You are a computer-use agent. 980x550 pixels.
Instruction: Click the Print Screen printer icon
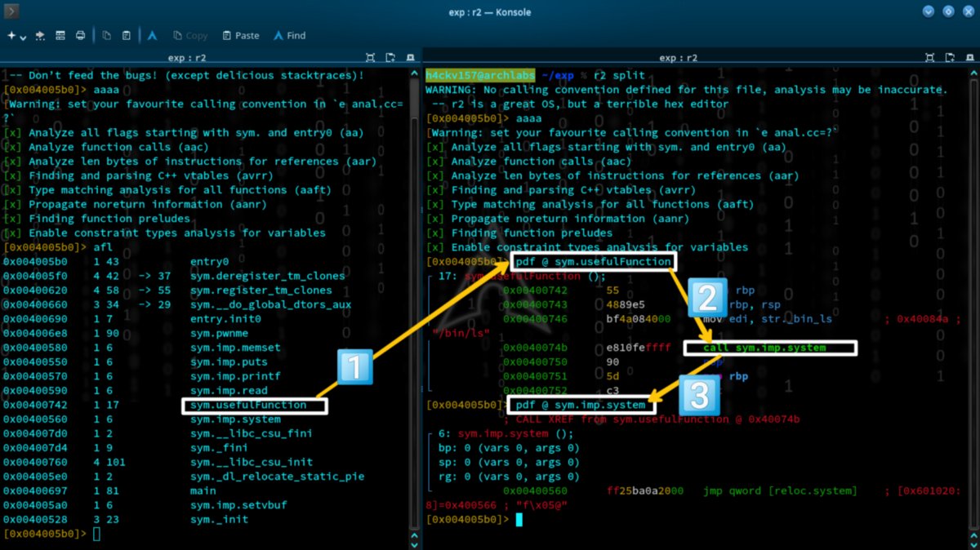[x=80, y=36]
